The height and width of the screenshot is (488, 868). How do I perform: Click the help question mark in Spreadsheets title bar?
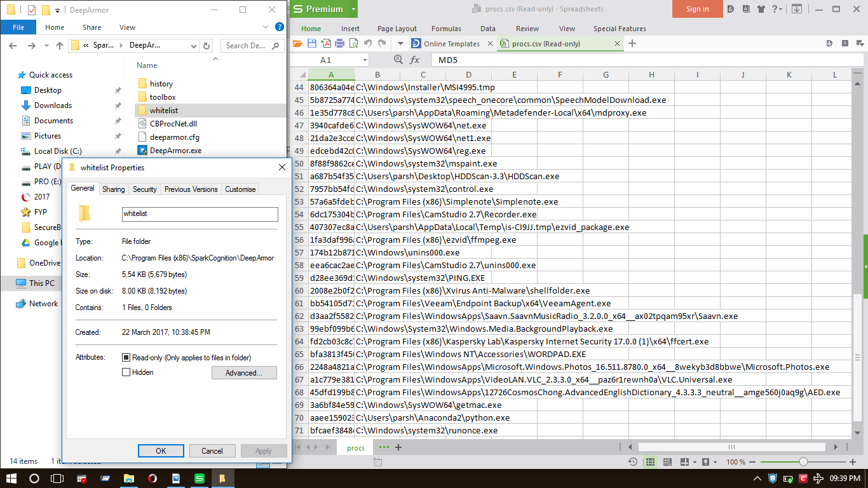tap(775, 9)
